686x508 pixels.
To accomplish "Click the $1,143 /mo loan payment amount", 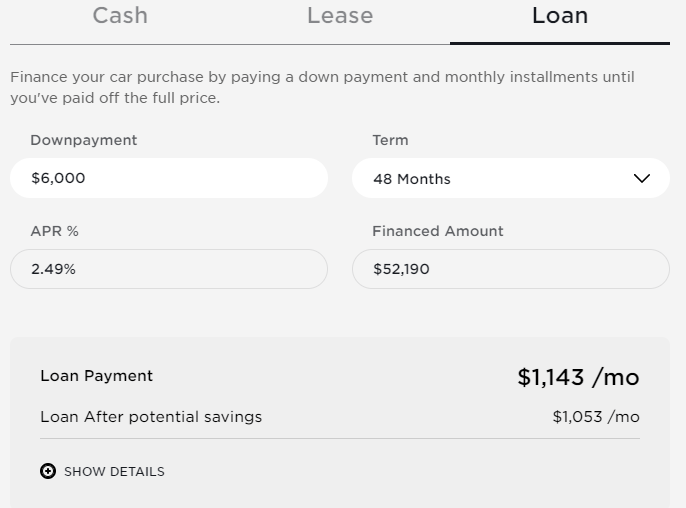I will click(x=578, y=377).
